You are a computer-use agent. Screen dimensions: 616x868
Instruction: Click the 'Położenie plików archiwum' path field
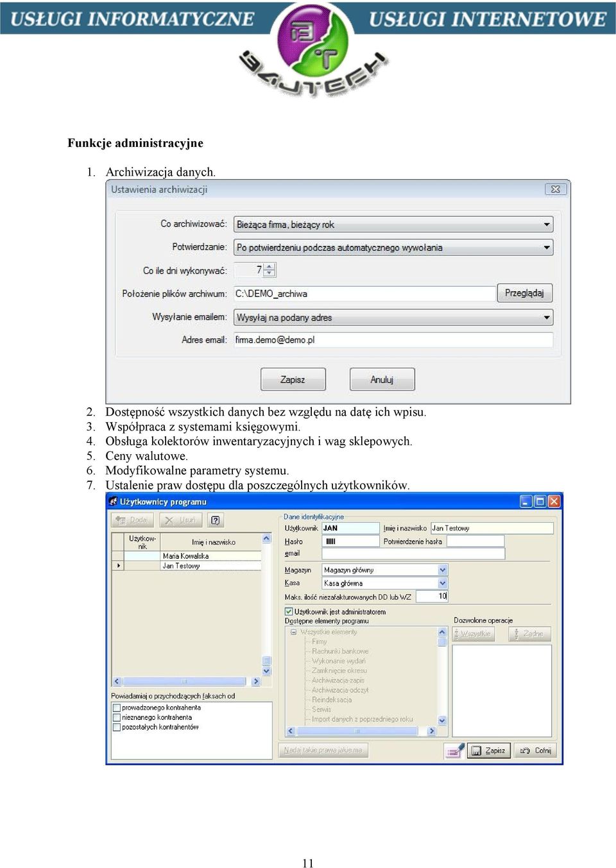(364, 293)
